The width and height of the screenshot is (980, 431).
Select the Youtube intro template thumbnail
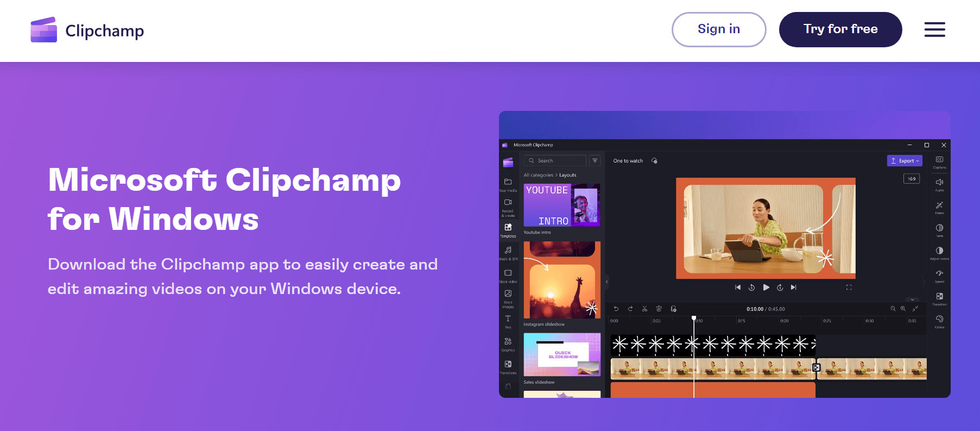(x=562, y=205)
